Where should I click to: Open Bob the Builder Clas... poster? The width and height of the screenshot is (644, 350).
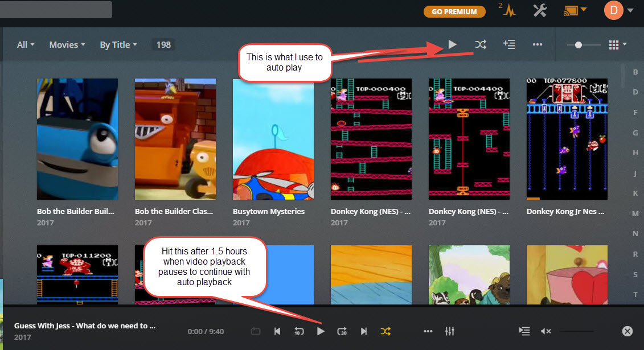coord(175,139)
